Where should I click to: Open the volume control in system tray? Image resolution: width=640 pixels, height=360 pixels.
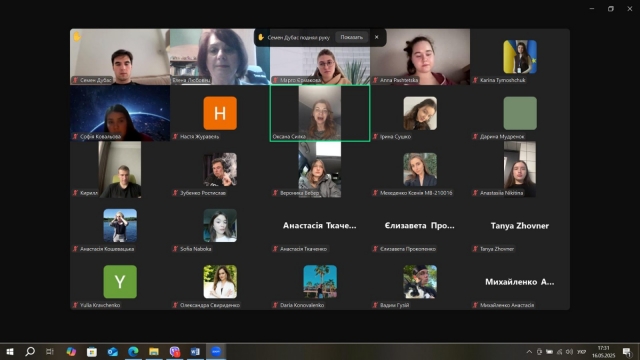pos(569,351)
